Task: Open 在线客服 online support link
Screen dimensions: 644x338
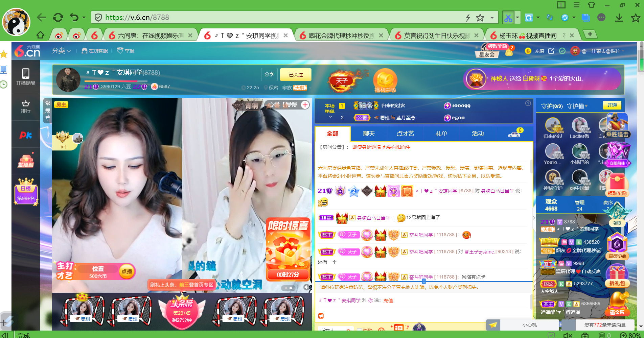Action: [95, 51]
